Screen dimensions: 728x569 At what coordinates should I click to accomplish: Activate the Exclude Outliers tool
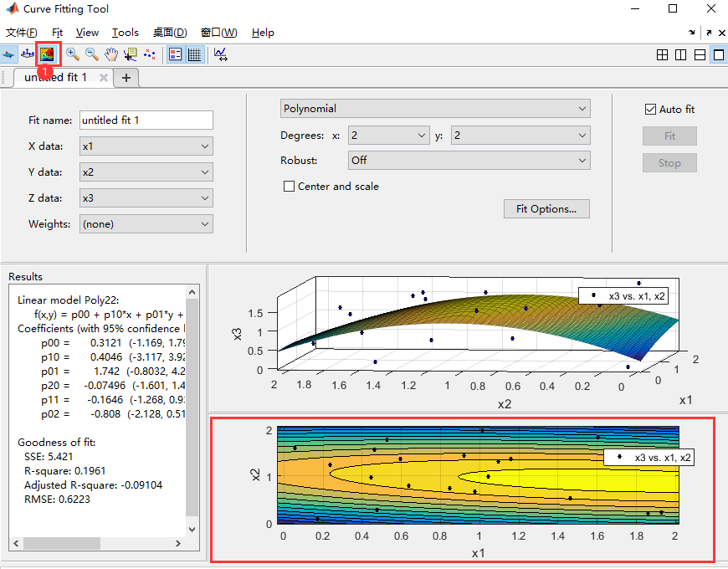[x=149, y=54]
